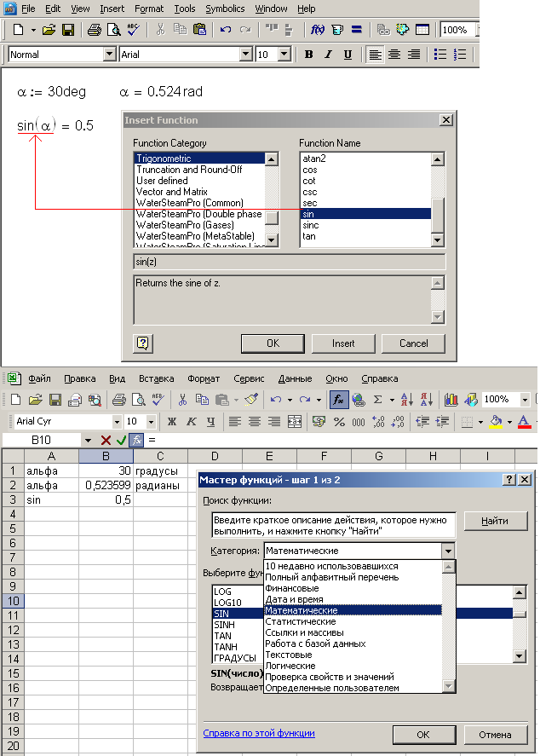
Task: Click numbered list icon in Mathcad
Action: (x=460, y=55)
